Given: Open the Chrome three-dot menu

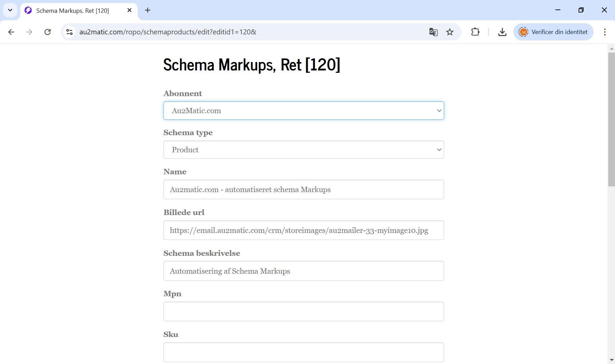Looking at the screenshot, I should (x=605, y=32).
